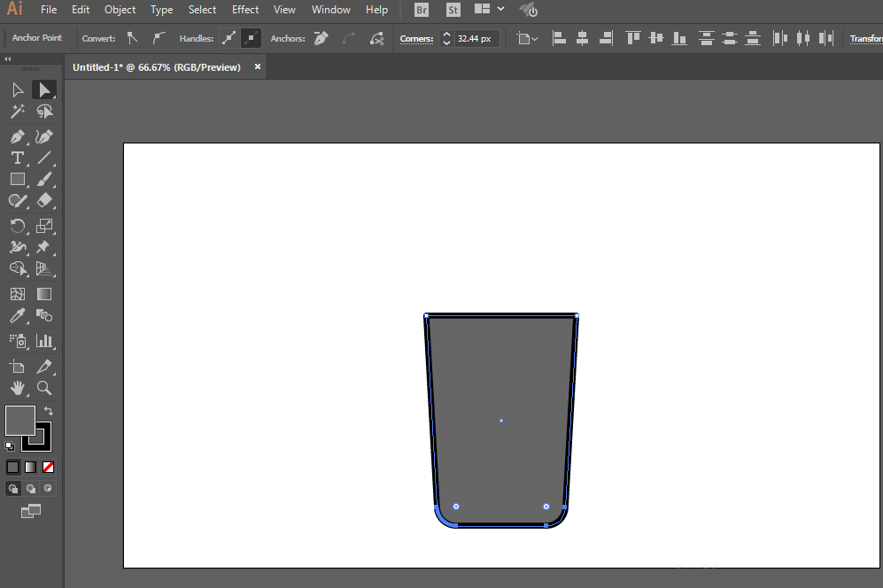Activate the Type tool
Screen dimensions: 883x588
[x=17, y=158]
